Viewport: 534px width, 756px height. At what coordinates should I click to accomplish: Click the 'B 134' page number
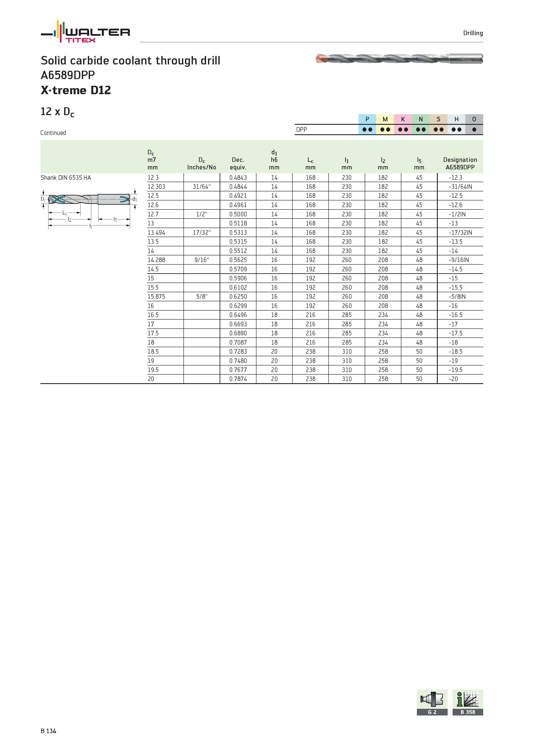(48, 731)
